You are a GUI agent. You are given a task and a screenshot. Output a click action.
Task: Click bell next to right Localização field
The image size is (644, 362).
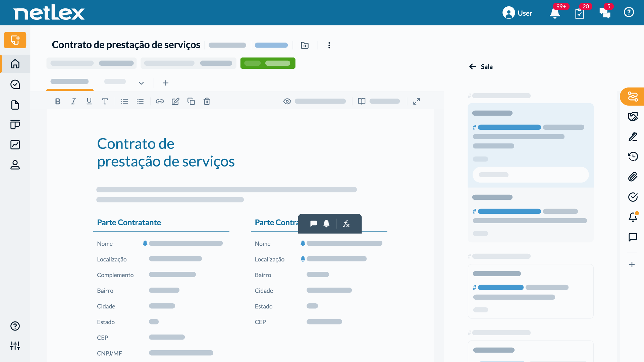[x=303, y=259]
